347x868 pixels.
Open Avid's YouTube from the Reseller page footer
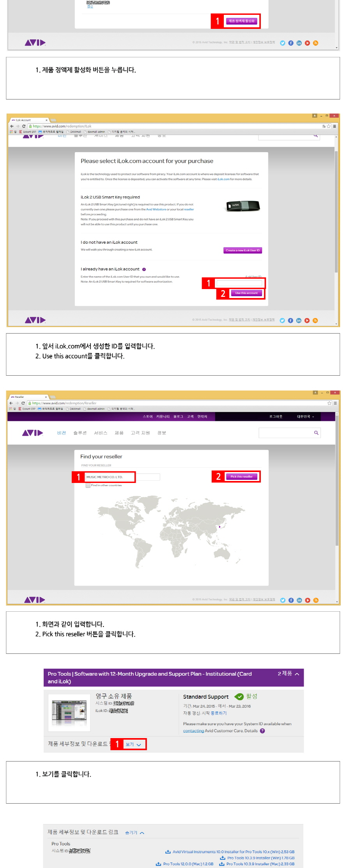click(x=308, y=600)
